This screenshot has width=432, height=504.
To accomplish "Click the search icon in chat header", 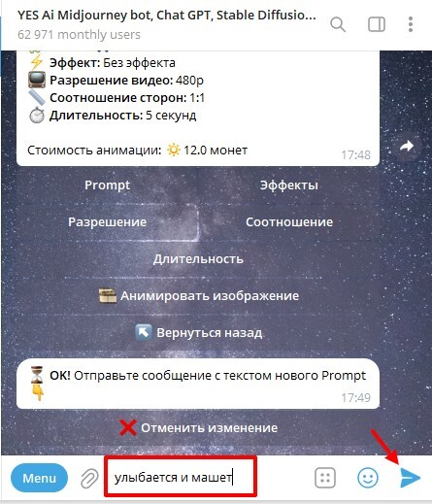I will point(338,24).
